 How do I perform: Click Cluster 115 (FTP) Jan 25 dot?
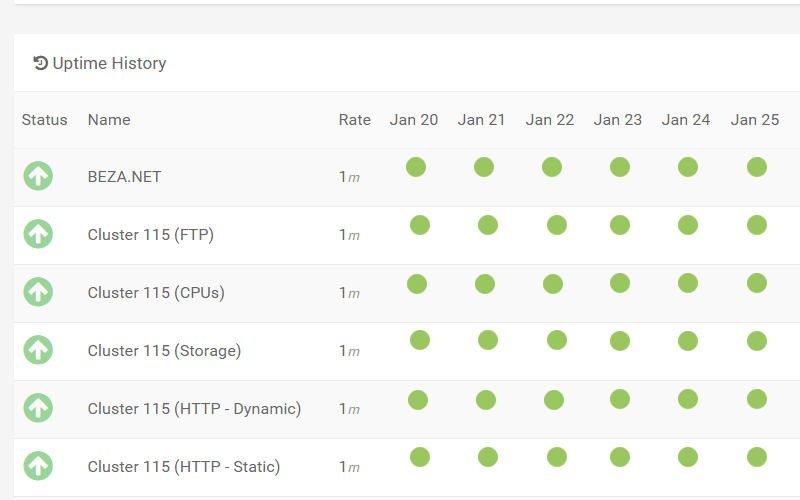[x=757, y=225]
